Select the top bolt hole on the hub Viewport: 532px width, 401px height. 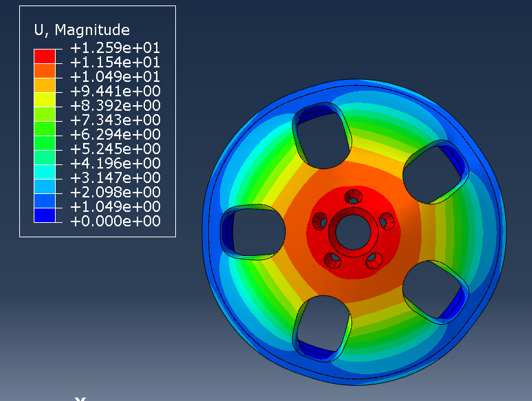[353, 197]
